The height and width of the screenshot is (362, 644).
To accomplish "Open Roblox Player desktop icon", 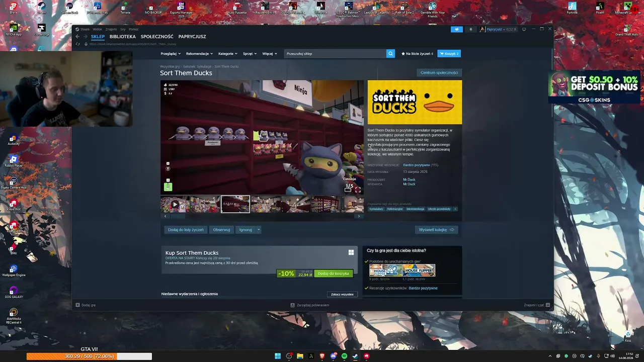I will 14,161.
